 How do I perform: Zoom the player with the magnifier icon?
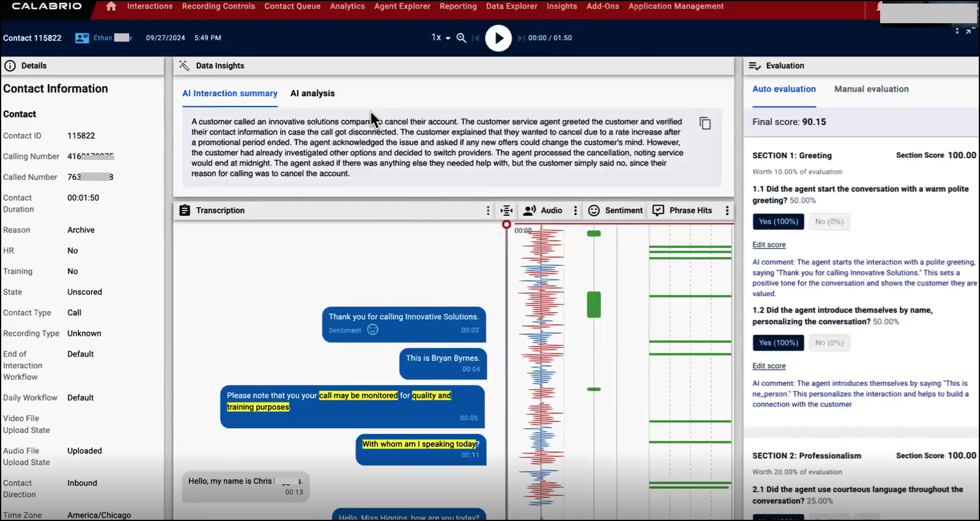pos(461,37)
